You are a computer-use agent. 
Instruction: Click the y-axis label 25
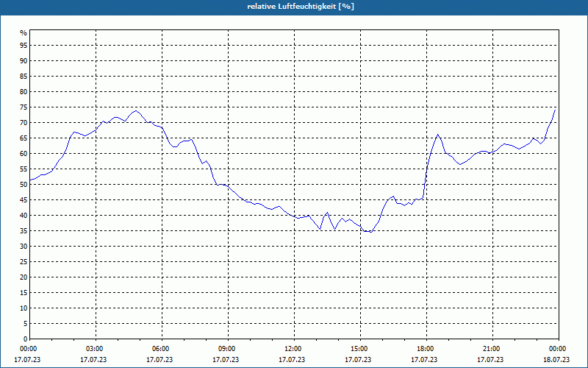(x=24, y=262)
